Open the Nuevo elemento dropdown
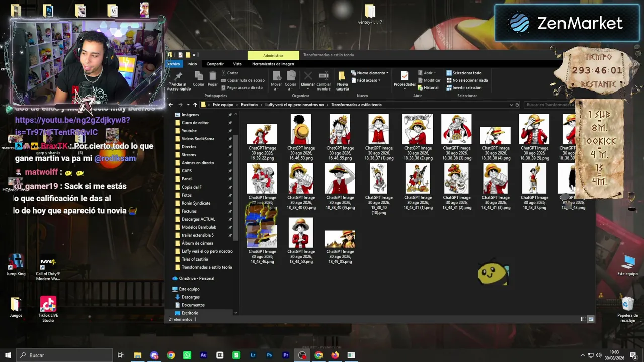Image resolution: width=644 pixels, height=362 pixels. [x=369, y=73]
